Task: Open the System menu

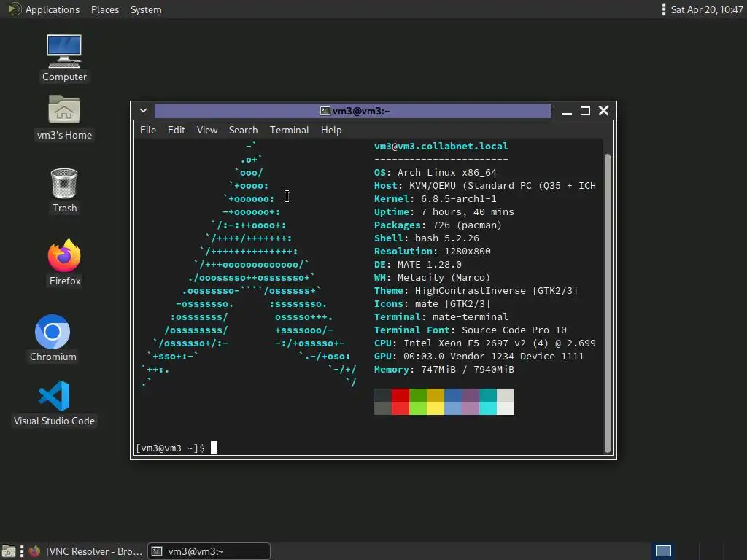Action: 146,9
